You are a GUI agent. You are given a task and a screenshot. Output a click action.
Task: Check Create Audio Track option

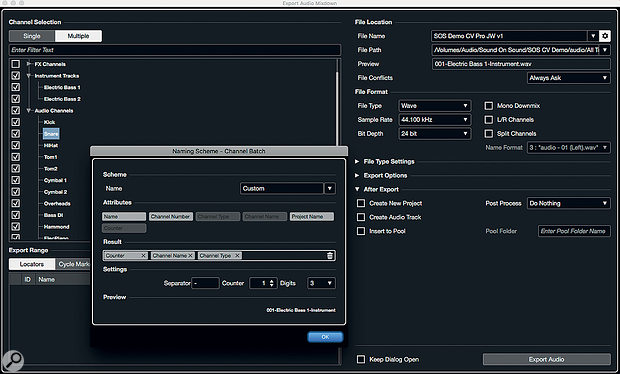coord(361,217)
